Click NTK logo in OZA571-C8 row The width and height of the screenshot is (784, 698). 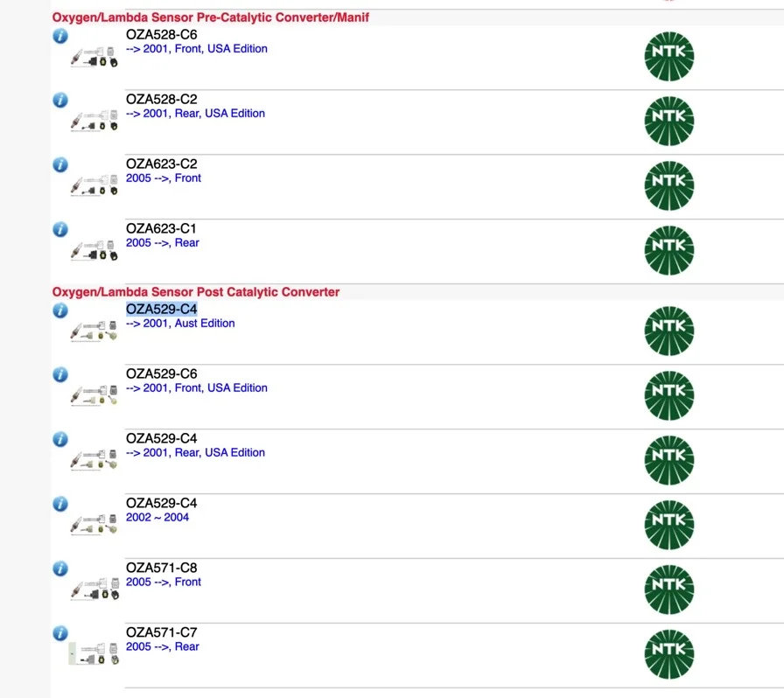click(669, 590)
